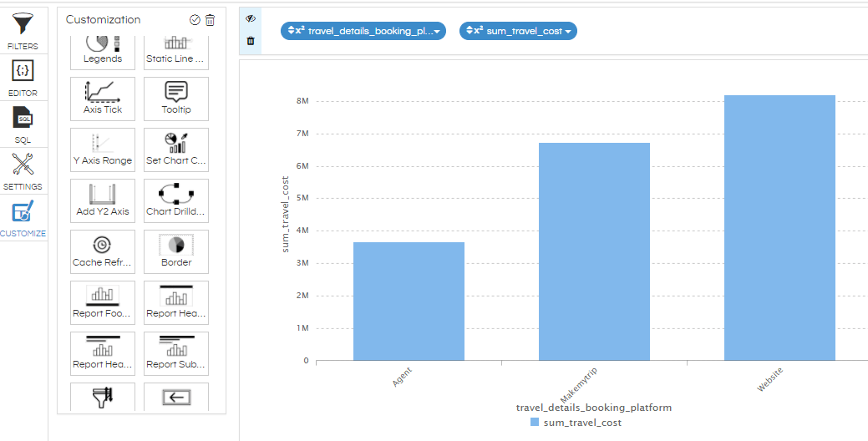Viewport: 868px width, 441px height.
Task: Toggle the eye visibility icon above the chart
Action: [251, 19]
